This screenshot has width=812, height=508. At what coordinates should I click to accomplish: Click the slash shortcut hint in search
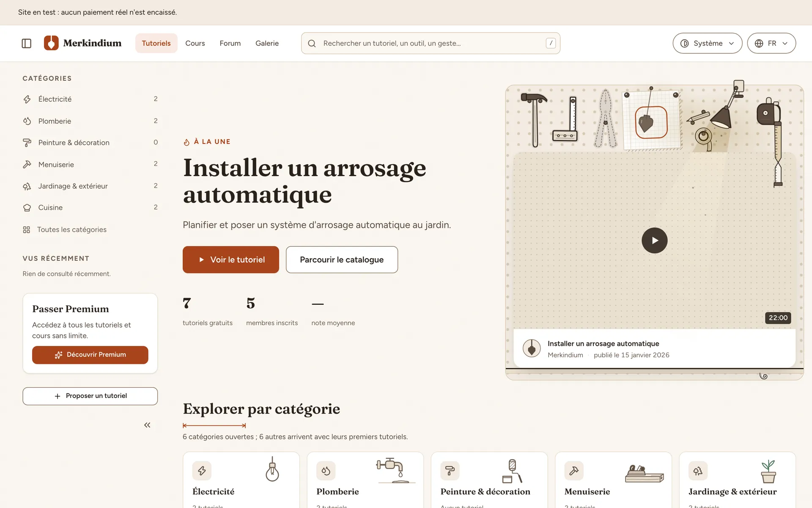(x=551, y=43)
